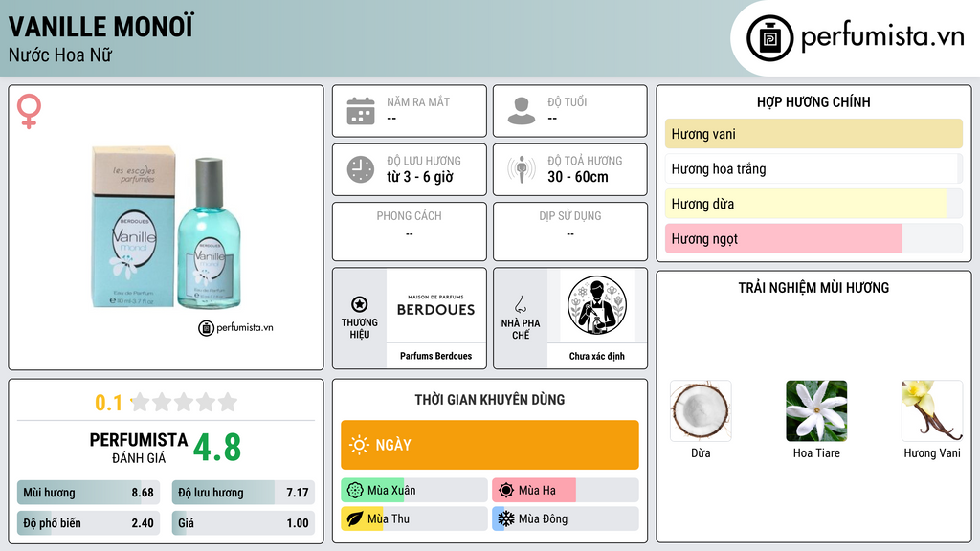Click the perfumista.vn site name

(x=882, y=37)
